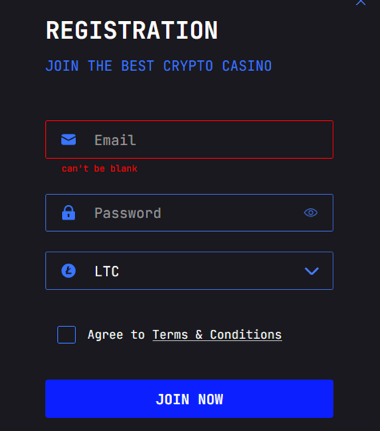Image resolution: width=380 pixels, height=431 pixels.
Task: Open the Terms & Conditions link
Action: click(217, 335)
